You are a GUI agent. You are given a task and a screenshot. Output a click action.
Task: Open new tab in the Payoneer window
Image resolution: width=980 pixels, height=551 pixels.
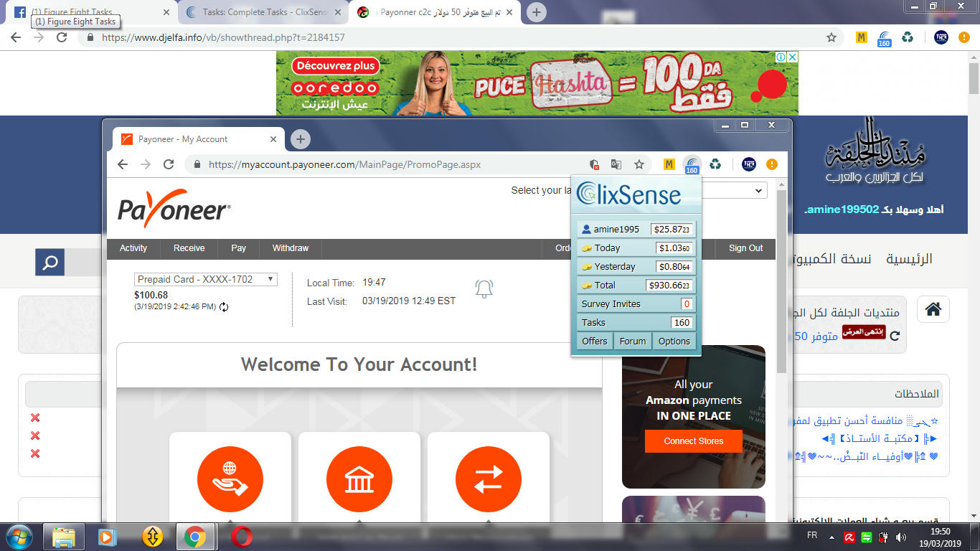(301, 139)
